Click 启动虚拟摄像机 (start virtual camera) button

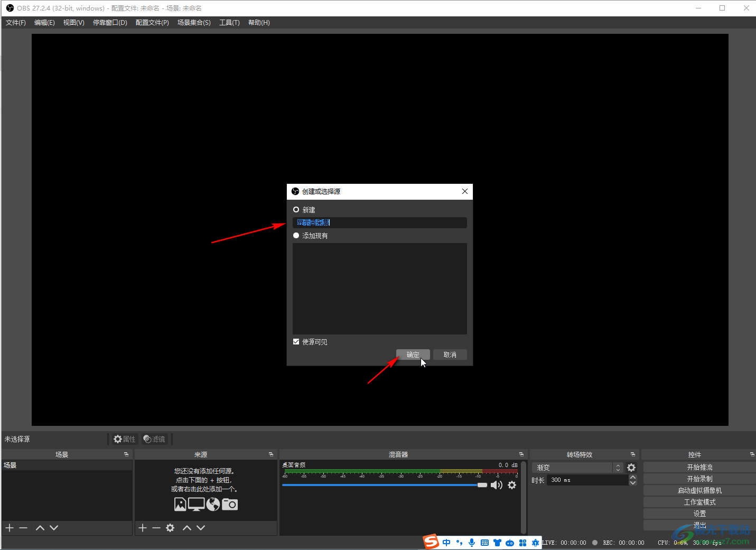699,490
